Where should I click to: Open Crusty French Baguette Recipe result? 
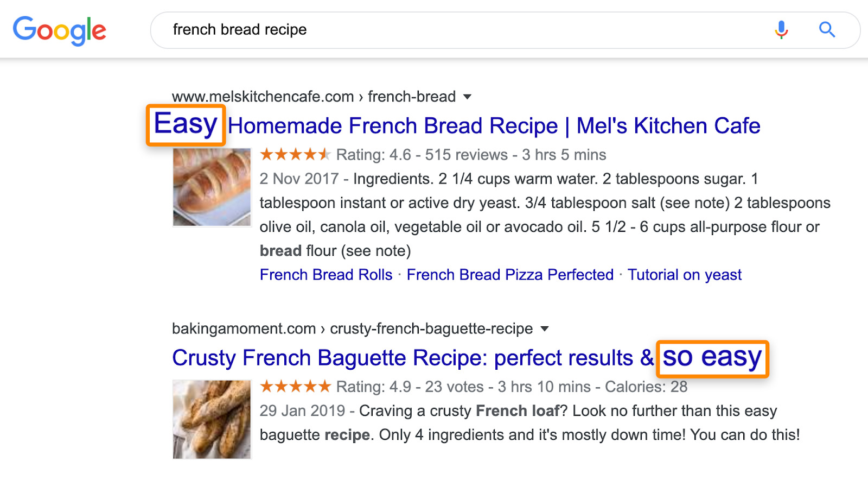pyautogui.click(x=467, y=358)
